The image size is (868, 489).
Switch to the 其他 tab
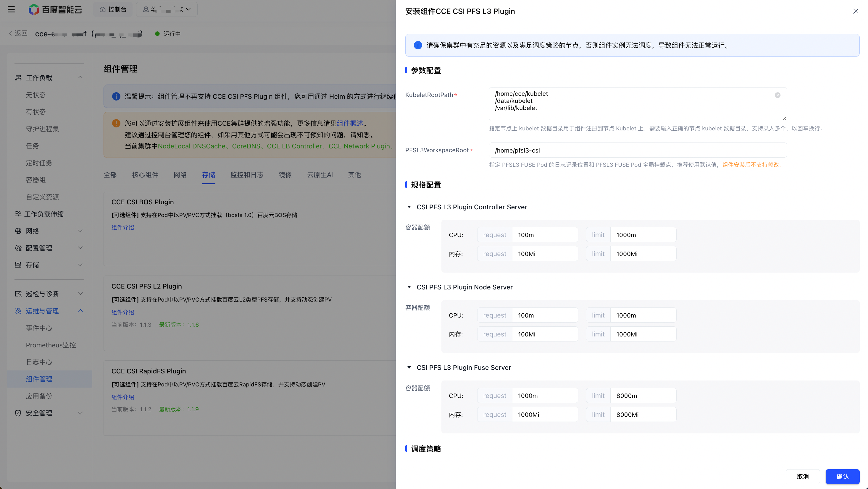point(354,175)
